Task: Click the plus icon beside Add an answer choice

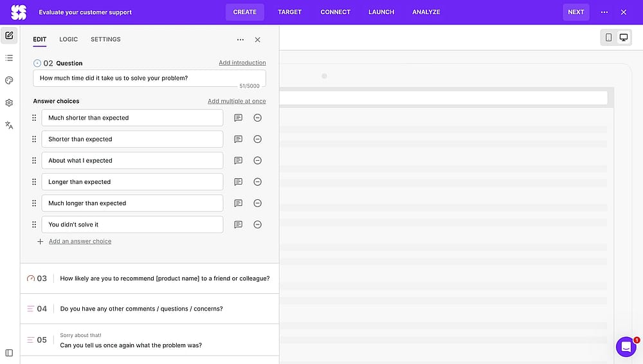Action: click(x=40, y=241)
